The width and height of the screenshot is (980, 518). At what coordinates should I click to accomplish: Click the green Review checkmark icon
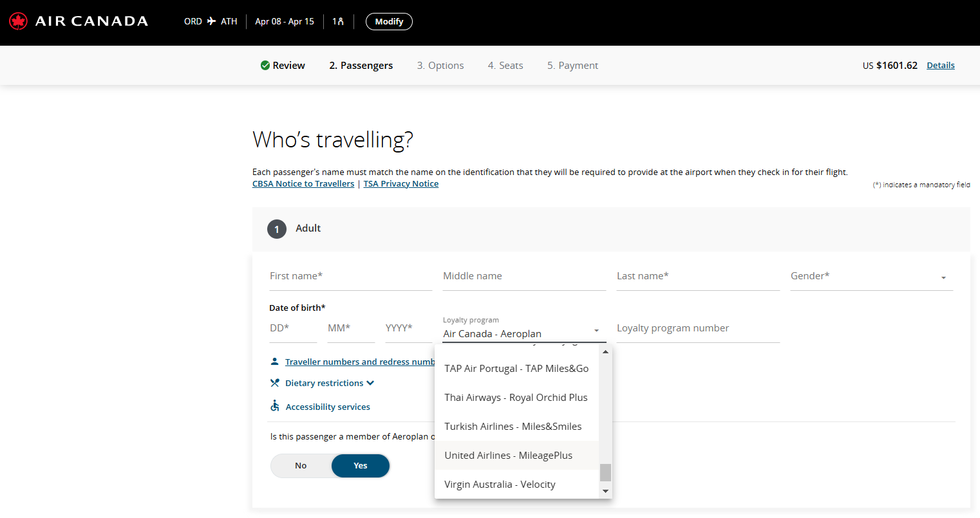pyautogui.click(x=265, y=66)
